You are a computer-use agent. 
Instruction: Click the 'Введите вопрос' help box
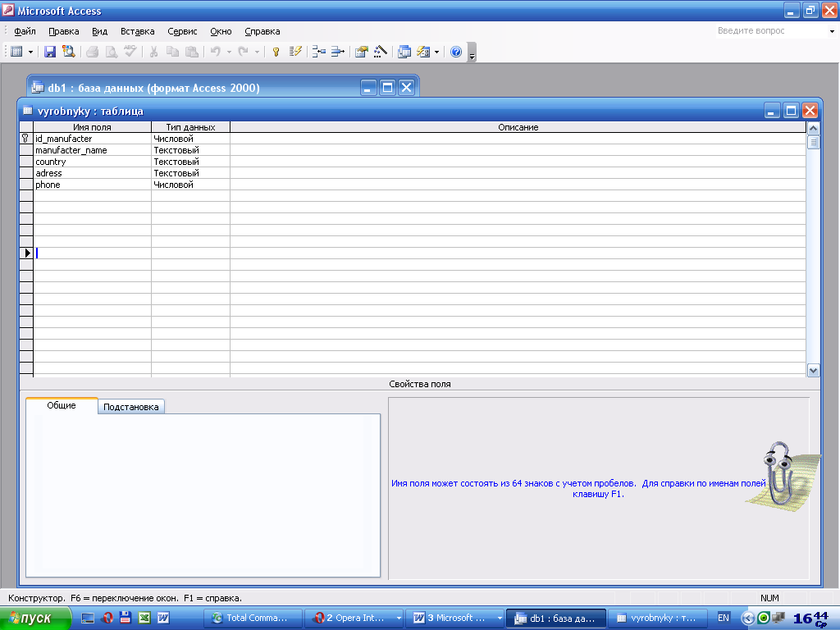pyautogui.click(x=770, y=31)
